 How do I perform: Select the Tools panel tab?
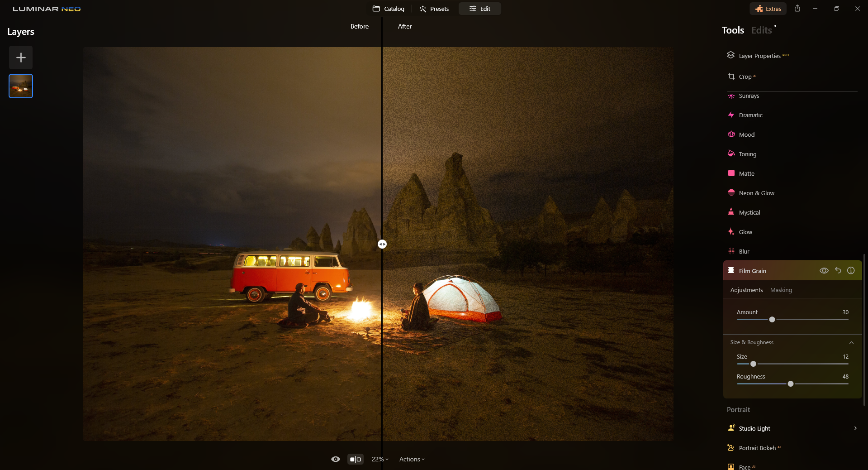[x=733, y=30]
